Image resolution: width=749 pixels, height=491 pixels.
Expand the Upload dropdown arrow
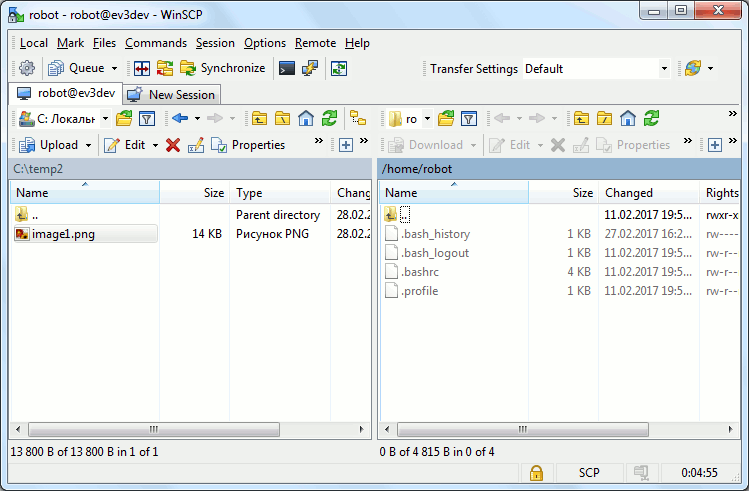pos(88,145)
